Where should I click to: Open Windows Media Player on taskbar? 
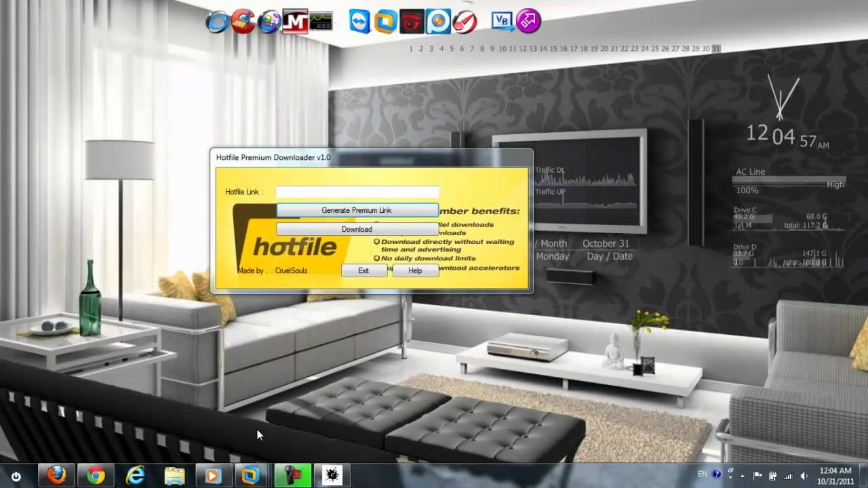point(214,476)
